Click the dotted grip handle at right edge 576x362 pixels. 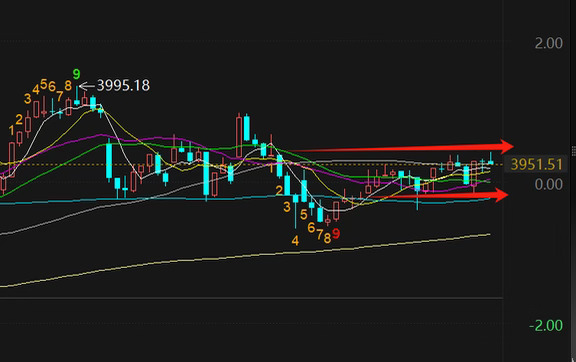(574, 151)
